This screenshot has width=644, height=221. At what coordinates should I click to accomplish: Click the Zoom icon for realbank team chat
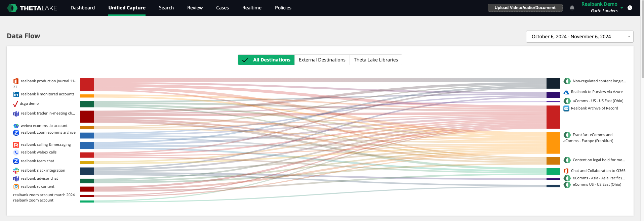coord(16,161)
